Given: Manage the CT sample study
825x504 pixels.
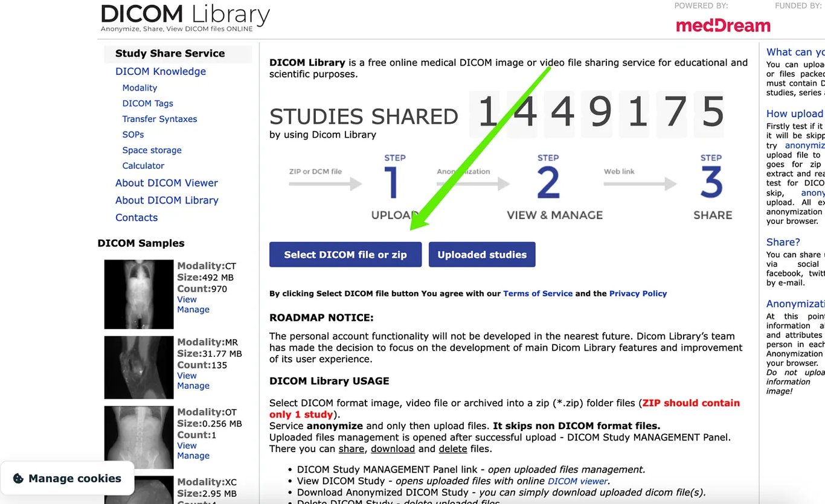Looking at the screenshot, I should (193, 310).
